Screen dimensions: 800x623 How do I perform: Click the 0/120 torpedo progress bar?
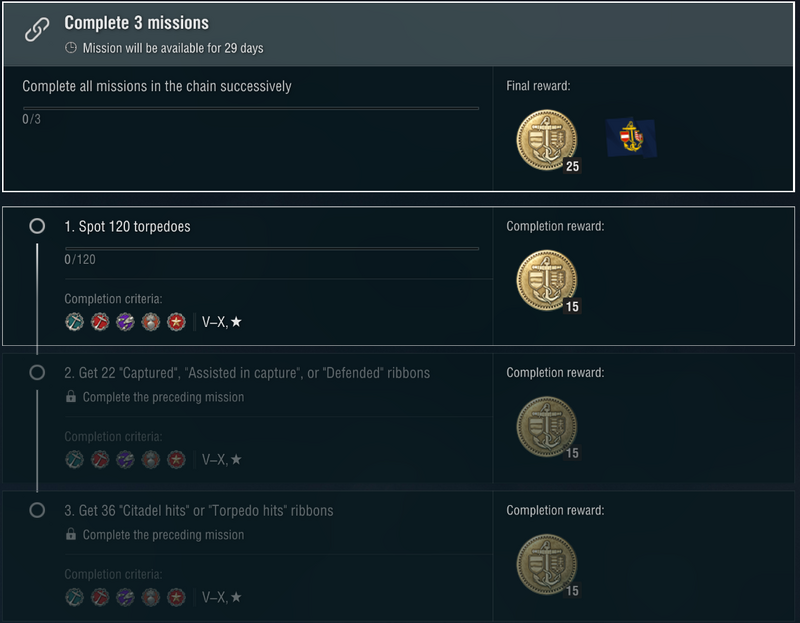coord(271,248)
